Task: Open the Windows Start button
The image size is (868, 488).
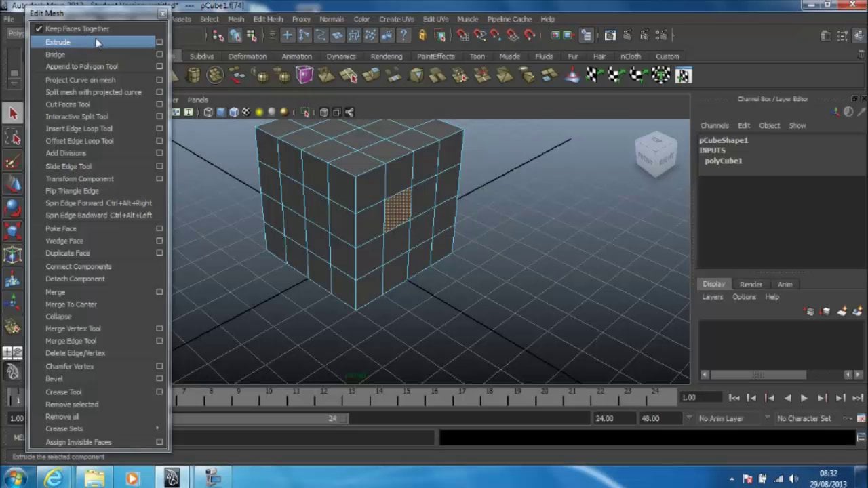Action: [x=16, y=478]
